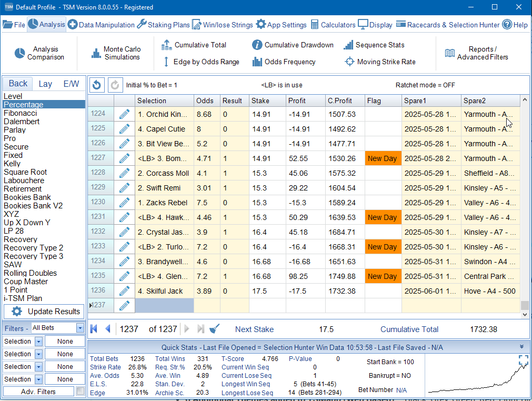Open the Display tab

point(375,25)
